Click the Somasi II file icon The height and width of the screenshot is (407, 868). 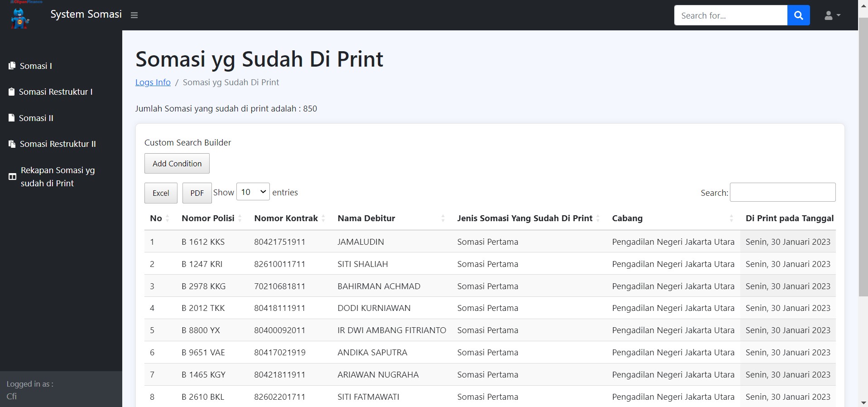pos(12,118)
